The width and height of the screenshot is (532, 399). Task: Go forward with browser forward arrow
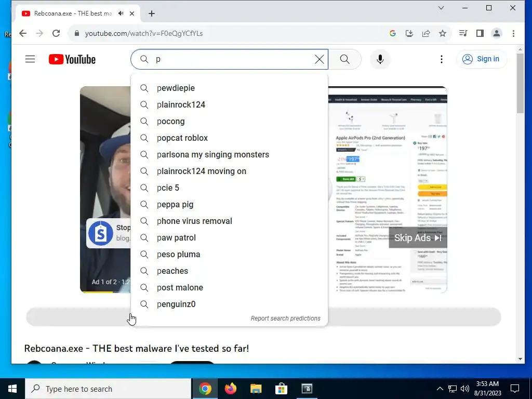pos(39,33)
